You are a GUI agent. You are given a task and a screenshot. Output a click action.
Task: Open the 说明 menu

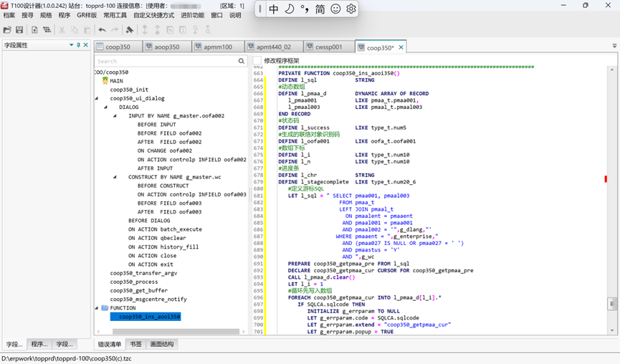click(x=235, y=16)
